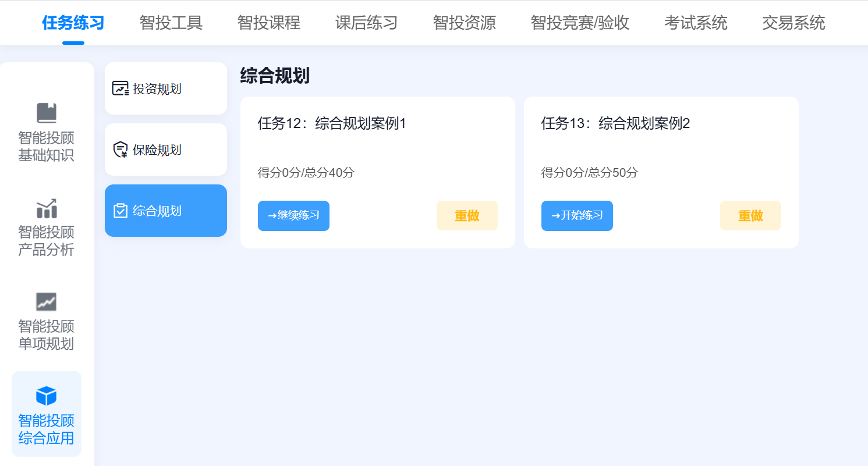The image size is (868, 466).
Task: Open the 智投资源 page
Action: (463, 23)
